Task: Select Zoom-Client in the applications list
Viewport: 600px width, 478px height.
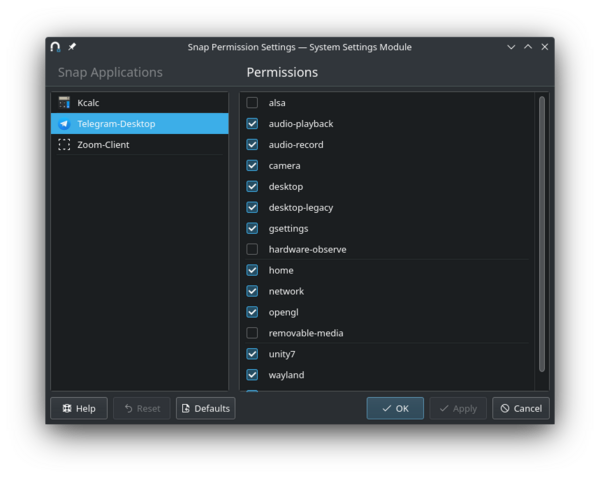Action: tap(103, 145)
